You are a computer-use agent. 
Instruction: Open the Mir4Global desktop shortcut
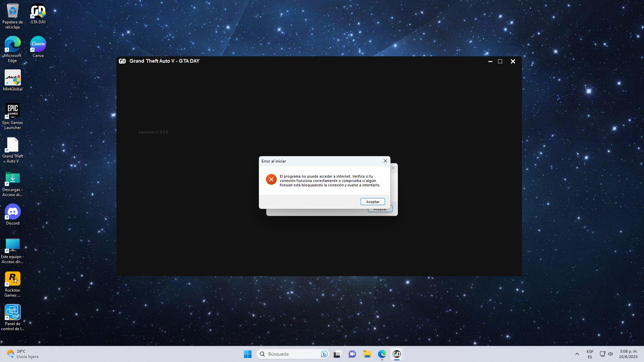point(13,78)
